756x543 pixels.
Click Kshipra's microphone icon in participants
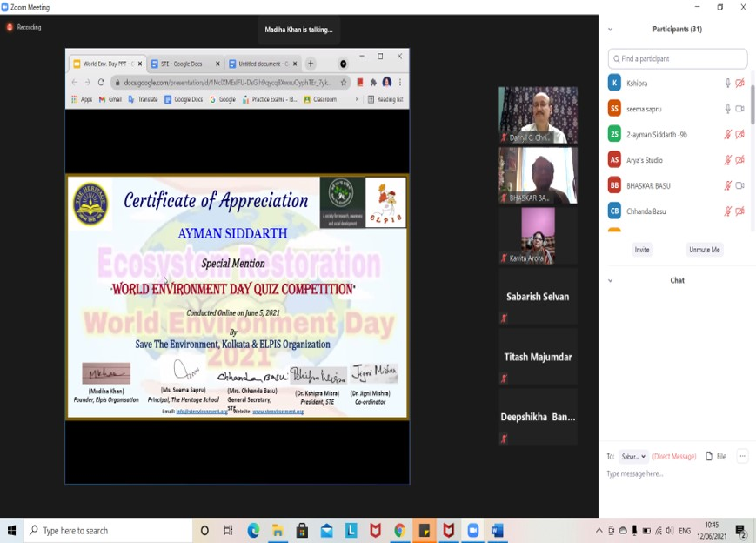coord(727,84)
